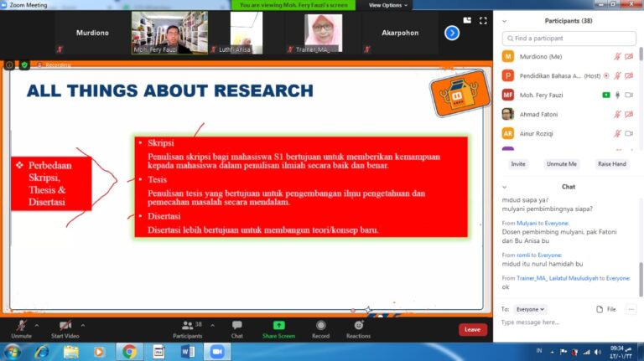Open the Everyone recipient dropdown in chat
Image resolution: width=644 pixels, height=361 pixels.
pyautogui.click(x=530, y=309)
